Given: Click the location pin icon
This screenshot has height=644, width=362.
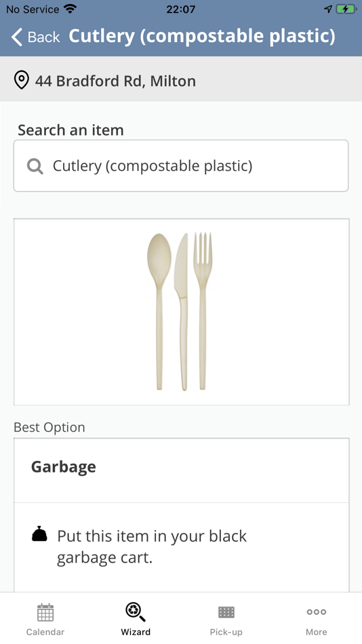Looking at the screenshot, I should tap(22, 80).
